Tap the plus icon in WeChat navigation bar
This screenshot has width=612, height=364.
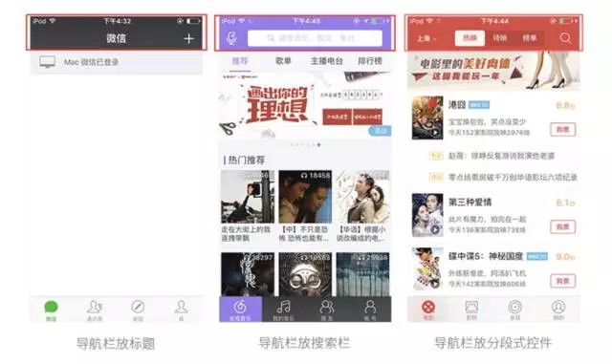click(x=188, y=38)
